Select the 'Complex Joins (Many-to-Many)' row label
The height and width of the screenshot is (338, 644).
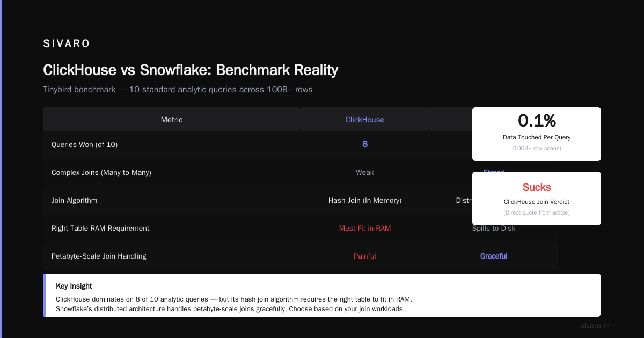pyautogui.click(x=101, y=172)
